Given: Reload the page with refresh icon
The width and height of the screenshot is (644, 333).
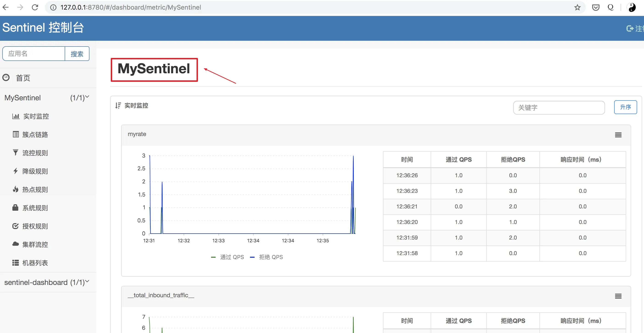Looking at the screenshot, I should click(x=35, y=7).
